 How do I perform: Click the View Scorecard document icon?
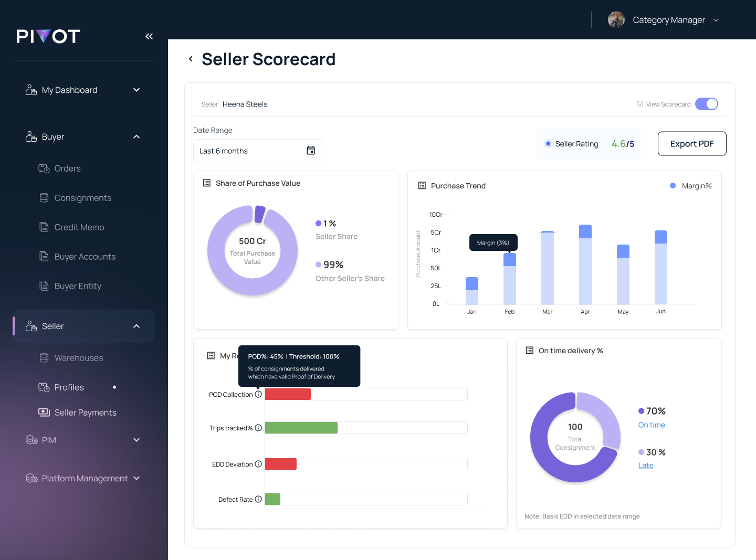tap(640, 104)
